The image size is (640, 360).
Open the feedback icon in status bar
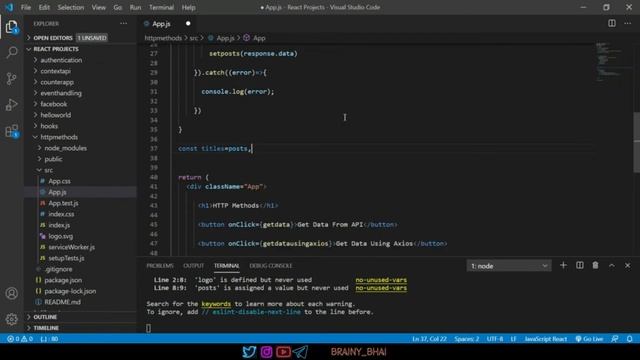pyautogui.click(x=615, y=339)
